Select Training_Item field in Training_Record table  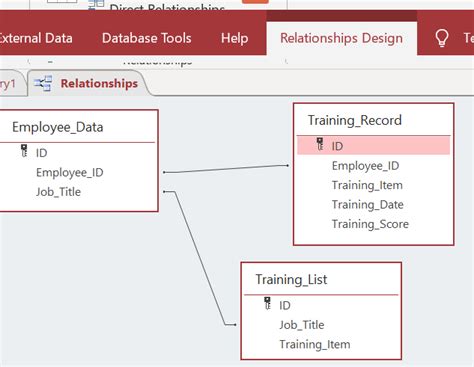[x=367, y=185]
